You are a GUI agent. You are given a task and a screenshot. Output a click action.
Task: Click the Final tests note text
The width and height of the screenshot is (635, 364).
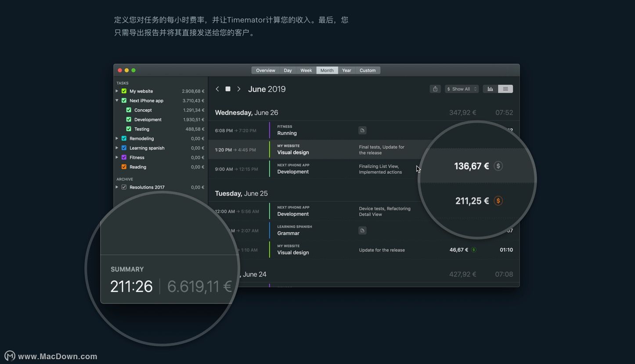pyautogui.click(x=382, y=150)
